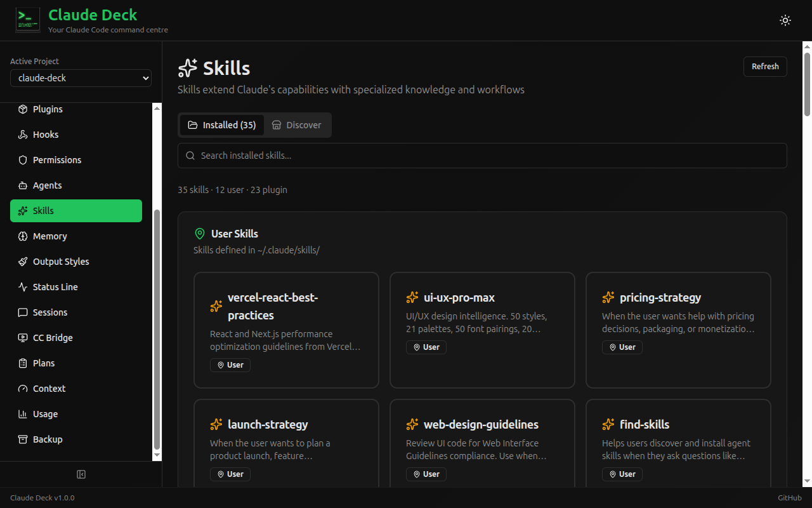This screenshot has height=508, width=812.
Task: Click the Usage chart icon in sidebar
Action: pyautogui.click(x=22, y=413)
